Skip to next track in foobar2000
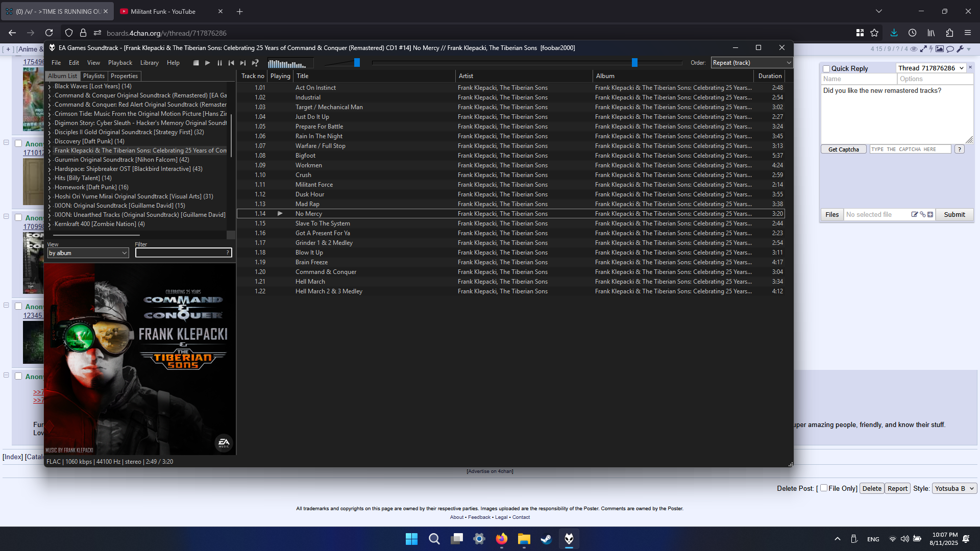The image size is (980, 551). click(x=243, y=63)
